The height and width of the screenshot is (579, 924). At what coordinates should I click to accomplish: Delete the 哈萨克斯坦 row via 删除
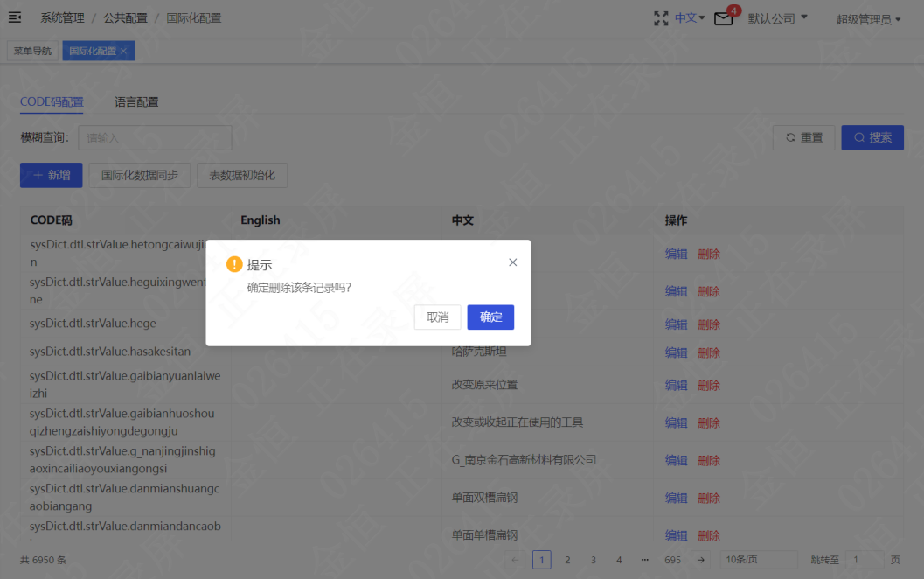(709, 352)
